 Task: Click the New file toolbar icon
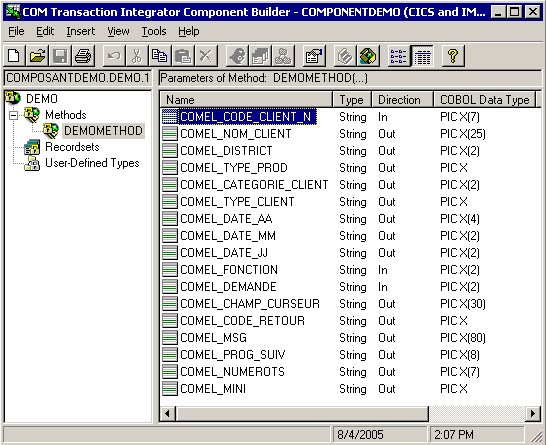click(x=14, y=55)
